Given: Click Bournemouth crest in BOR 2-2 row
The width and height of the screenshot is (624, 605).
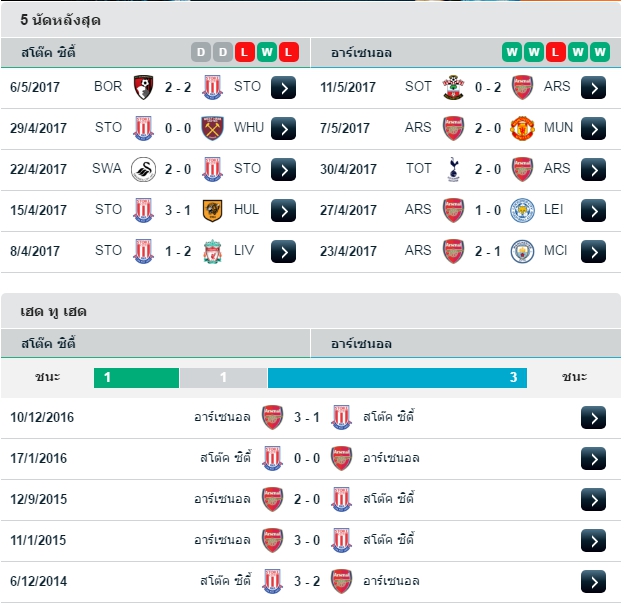Looking at the screenshot, I should click(144, 87).
